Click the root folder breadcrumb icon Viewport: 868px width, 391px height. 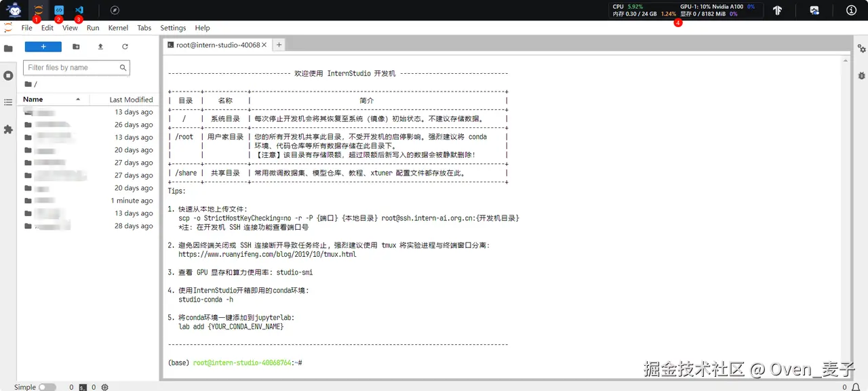[28, 84]
